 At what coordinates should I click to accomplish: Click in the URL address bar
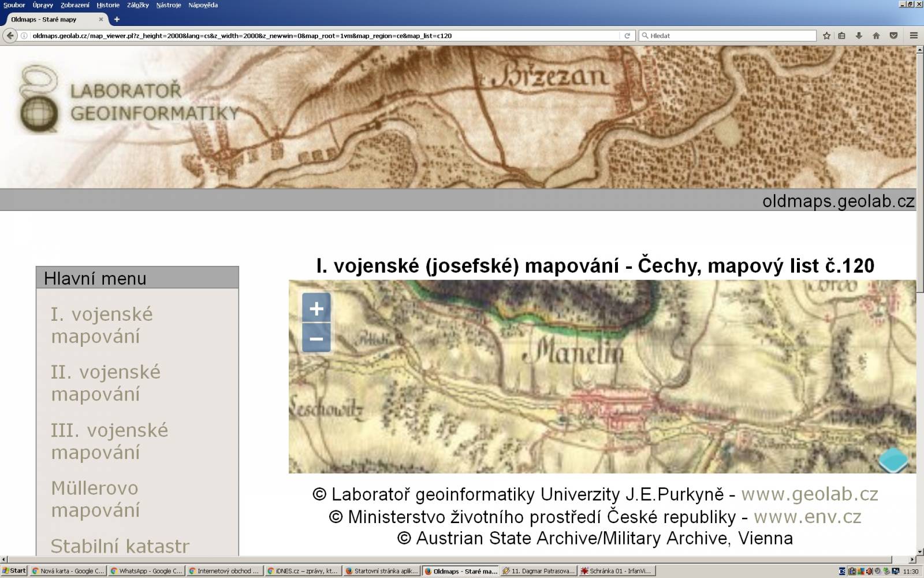tap(325, 36)
